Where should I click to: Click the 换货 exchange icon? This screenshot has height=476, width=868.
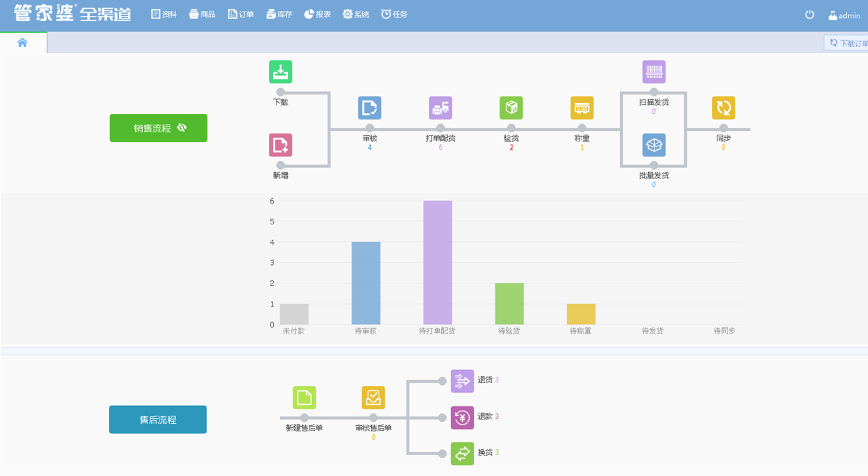(x=462, y=453)
